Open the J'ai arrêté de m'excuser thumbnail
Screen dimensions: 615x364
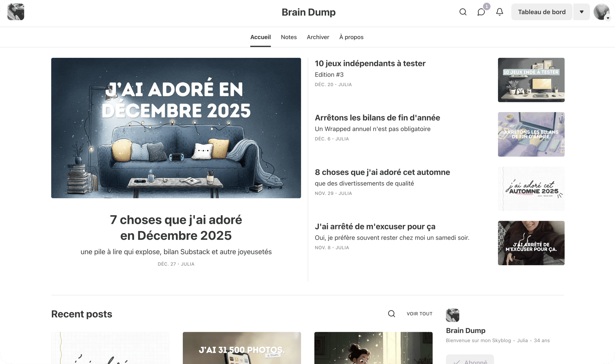click(x=531, y=243)
